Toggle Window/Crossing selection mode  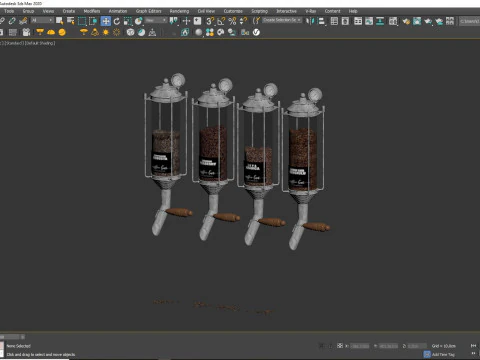coord(93,21)
